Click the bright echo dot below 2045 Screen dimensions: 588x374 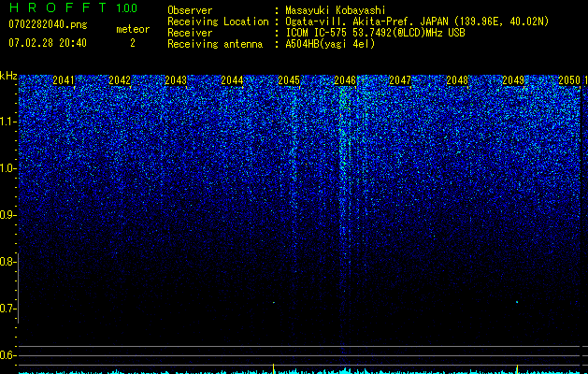[x=274, y=302]
